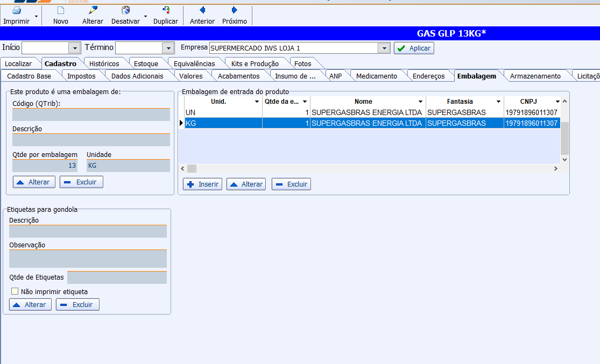Click the Alterar pencil toolbar icon
Viewport: 600px width, 364px height.
93,10
